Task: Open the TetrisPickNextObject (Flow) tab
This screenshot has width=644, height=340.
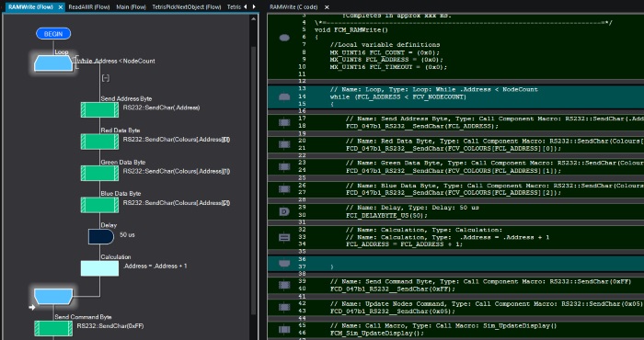Action: 187,7
